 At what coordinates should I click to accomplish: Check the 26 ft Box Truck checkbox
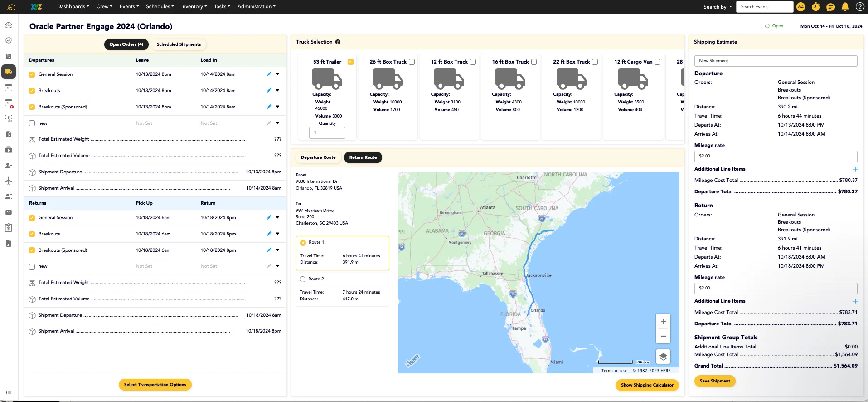click(412, 62)
